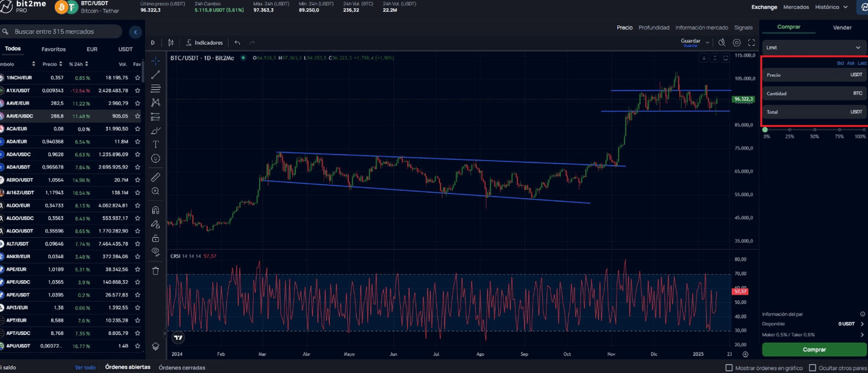Select the brush drawing tool
Image resolution: width=868 pixels, height=373 pixels.
pos(156,130)
